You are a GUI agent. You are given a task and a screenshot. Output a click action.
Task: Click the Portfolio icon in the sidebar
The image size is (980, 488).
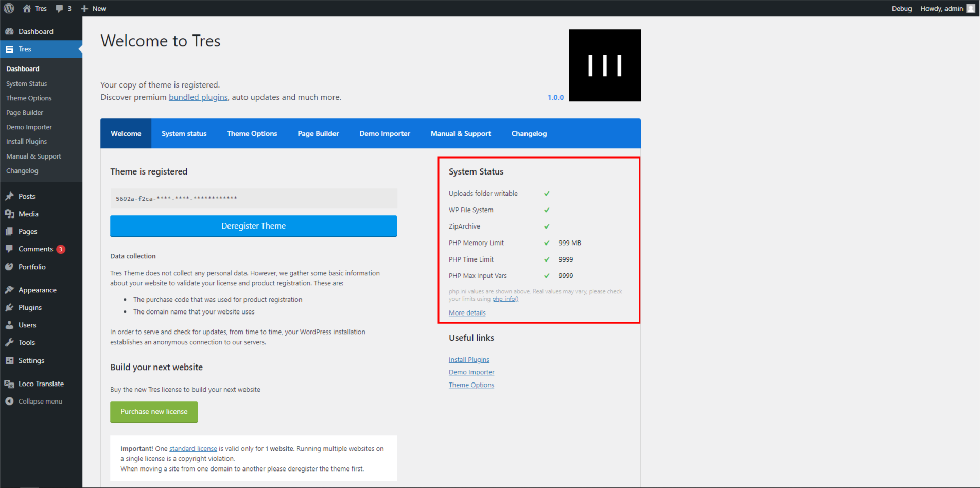(9, 267)
